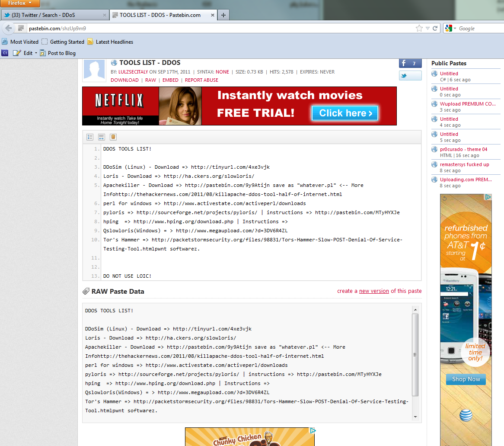Click the blue Ct toolbar icon
Screen dimensions: 504x446
pos(5,53)
